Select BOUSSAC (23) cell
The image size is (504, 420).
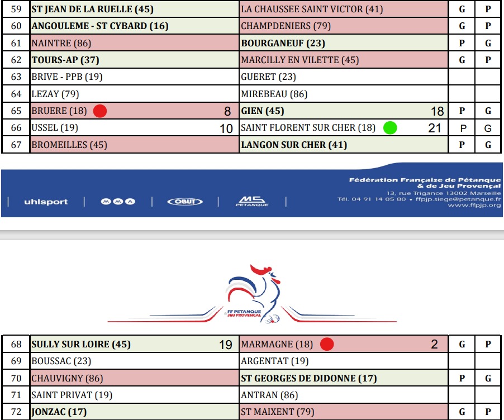coord(134,361)
